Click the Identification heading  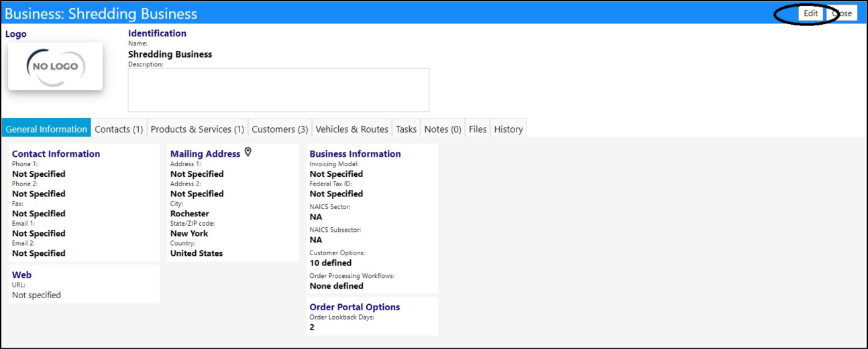click(x=157, y=33)
